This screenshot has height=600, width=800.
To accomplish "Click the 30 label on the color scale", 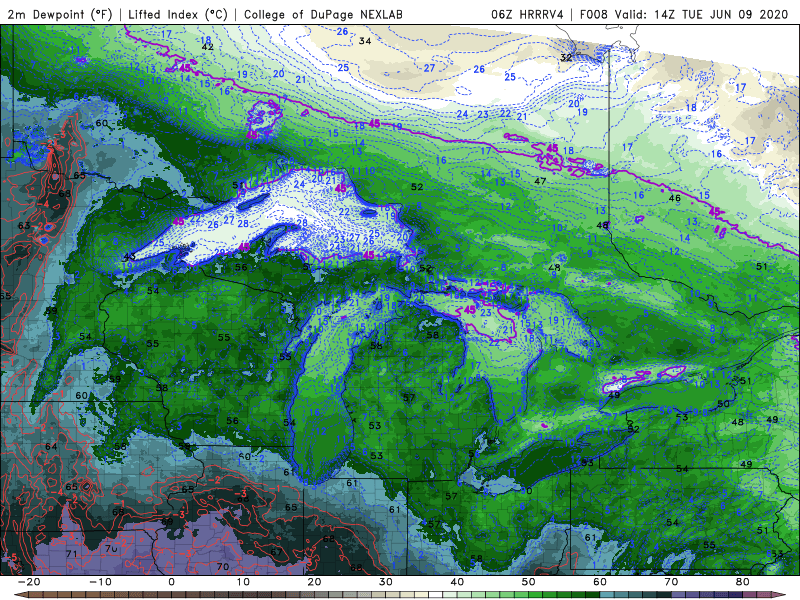I will [386, 582].
